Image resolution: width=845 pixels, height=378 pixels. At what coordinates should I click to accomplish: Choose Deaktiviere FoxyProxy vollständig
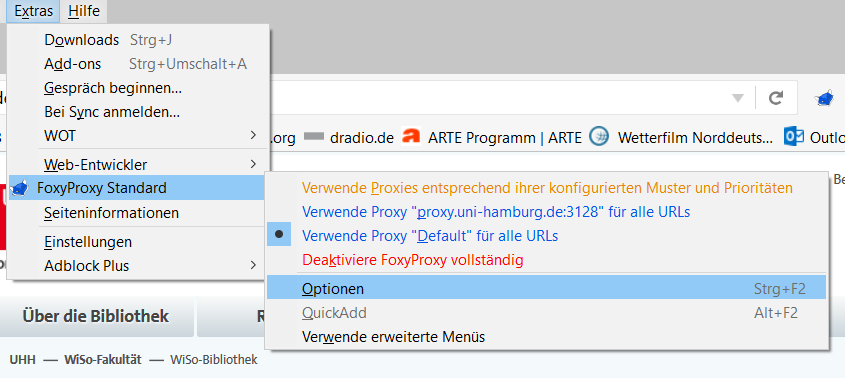click(x=413, y=260)
